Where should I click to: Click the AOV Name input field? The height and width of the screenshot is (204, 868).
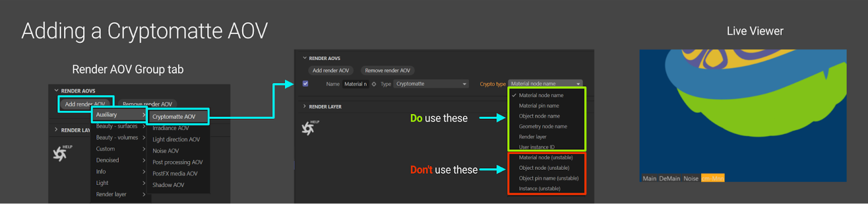coord(355,84)
